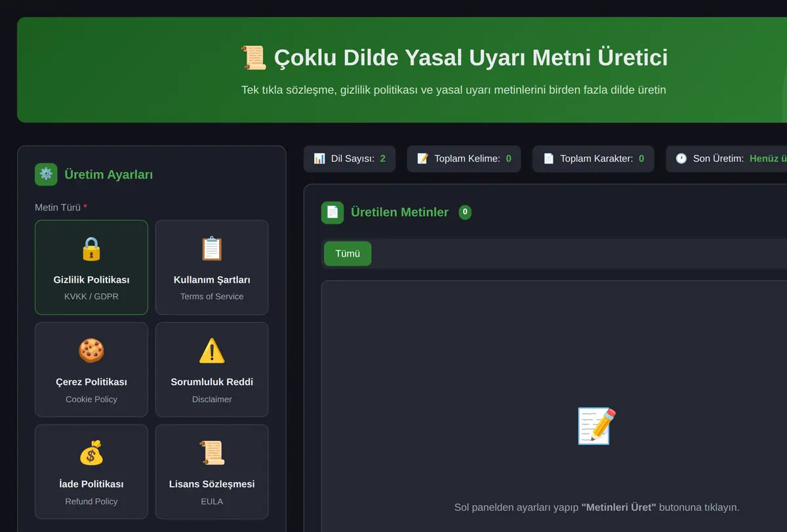This screenshot has width=787, height=532.
Task: Click the Dil Sayısı value 2
Action: pos(382,159)
